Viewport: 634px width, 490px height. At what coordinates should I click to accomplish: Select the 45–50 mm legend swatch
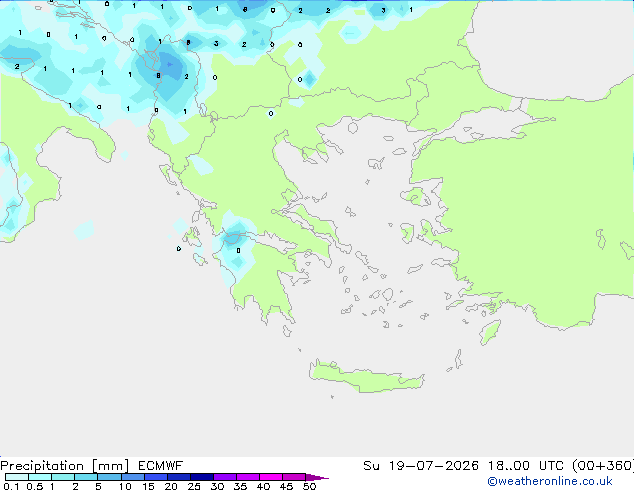click(x=294, y=477)
